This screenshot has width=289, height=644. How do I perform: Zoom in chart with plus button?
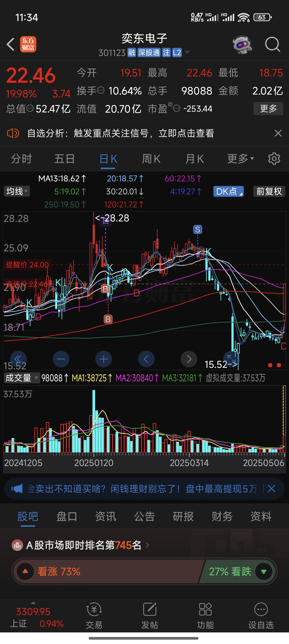[x=104, y=359]
